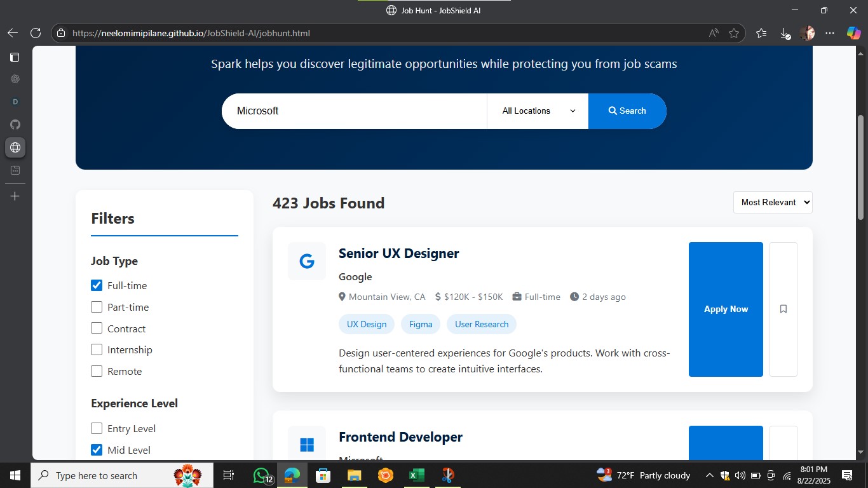Open the 72°F Partly cloudy weather widget
Screen dimensions: 868x488
point(644,475)
